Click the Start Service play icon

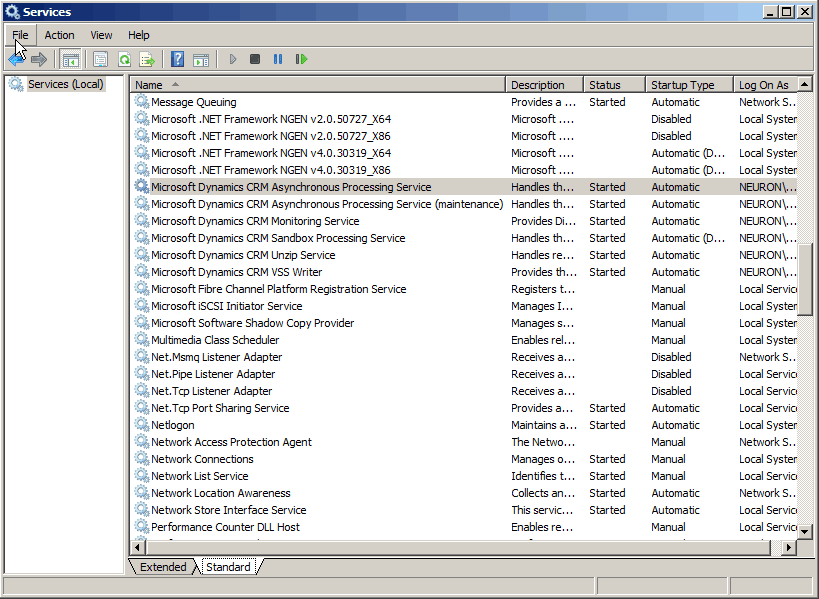(x=233, y=59)
